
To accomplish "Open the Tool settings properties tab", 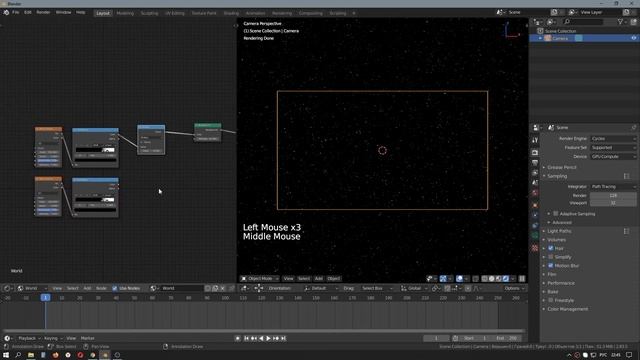I will [x=535, y=140].
